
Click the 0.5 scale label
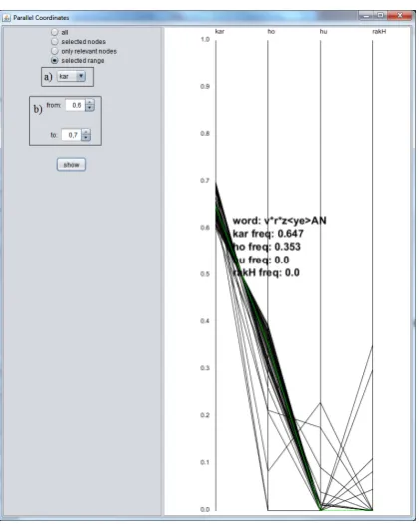[205, 274]
